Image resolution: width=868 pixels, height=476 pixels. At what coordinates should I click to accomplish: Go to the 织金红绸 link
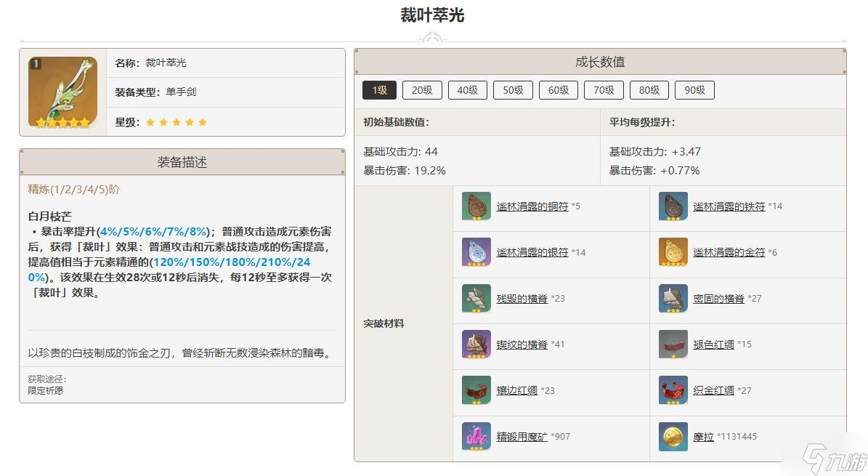click(x=713, y=391)
